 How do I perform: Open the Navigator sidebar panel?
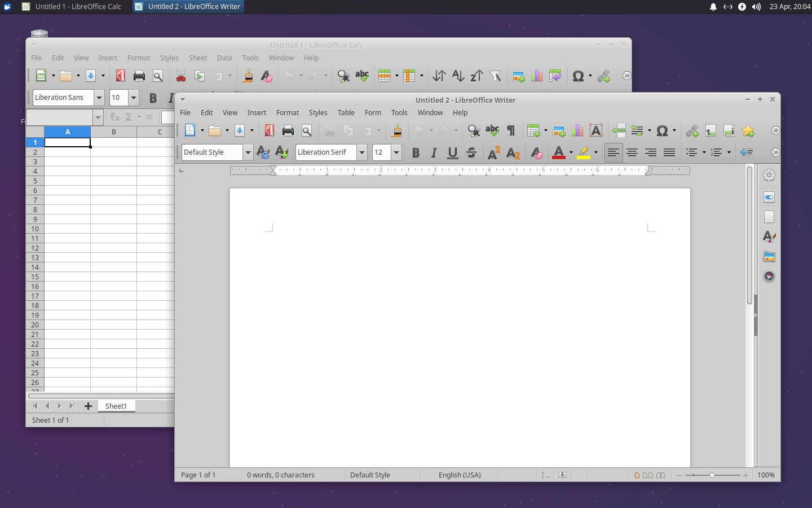[769, 277]
